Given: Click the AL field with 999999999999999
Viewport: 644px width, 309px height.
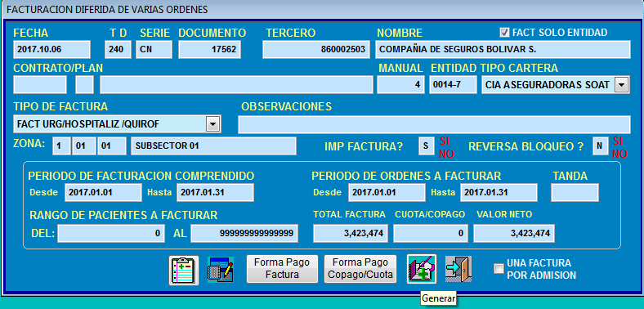Looking at the screenshot, I should click(x=244, y=234).
